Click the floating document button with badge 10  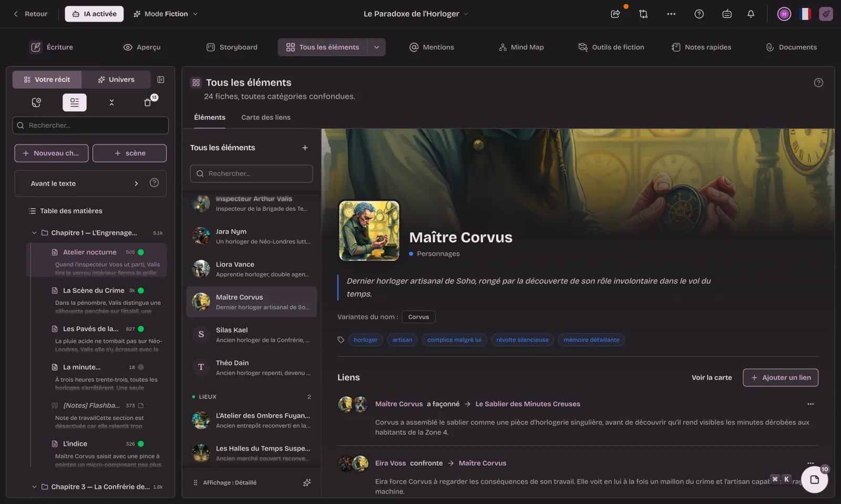[815, 479]
